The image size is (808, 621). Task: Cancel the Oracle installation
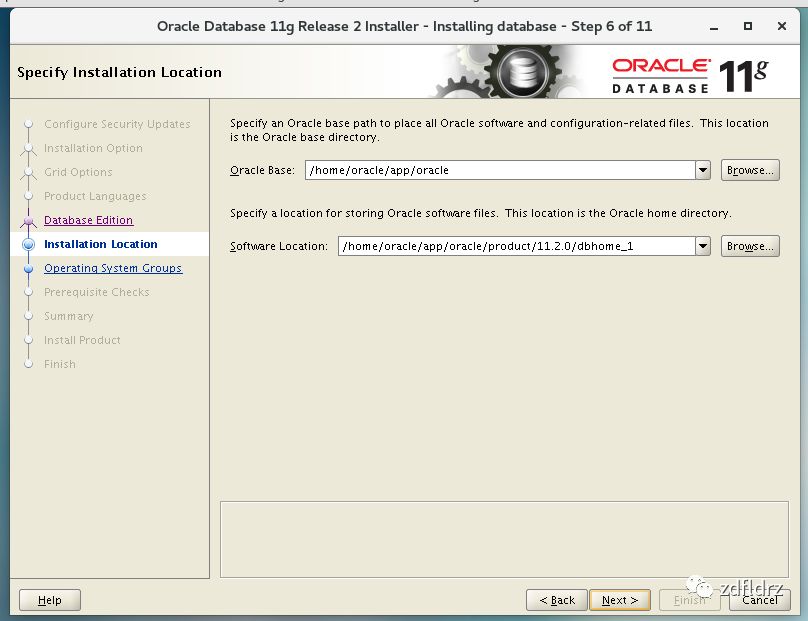pyautogui.click(x=760, y=600)
